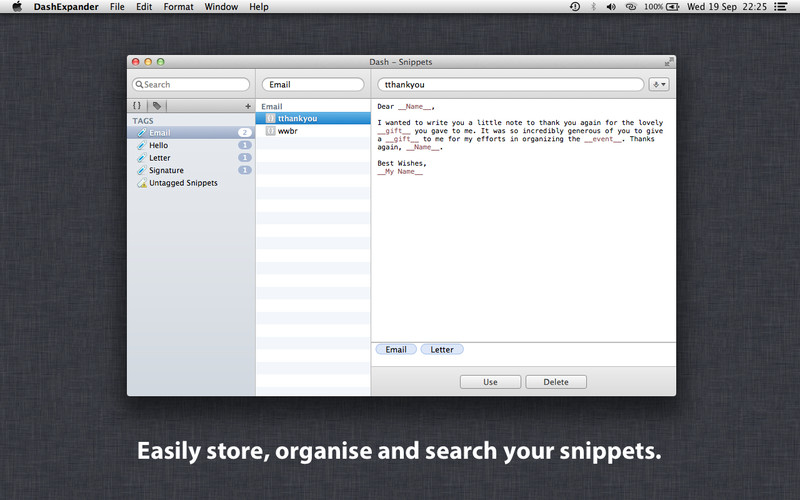
Task: Click the wwbr snippet's braces icon
Action: click(x=270, y=131)
